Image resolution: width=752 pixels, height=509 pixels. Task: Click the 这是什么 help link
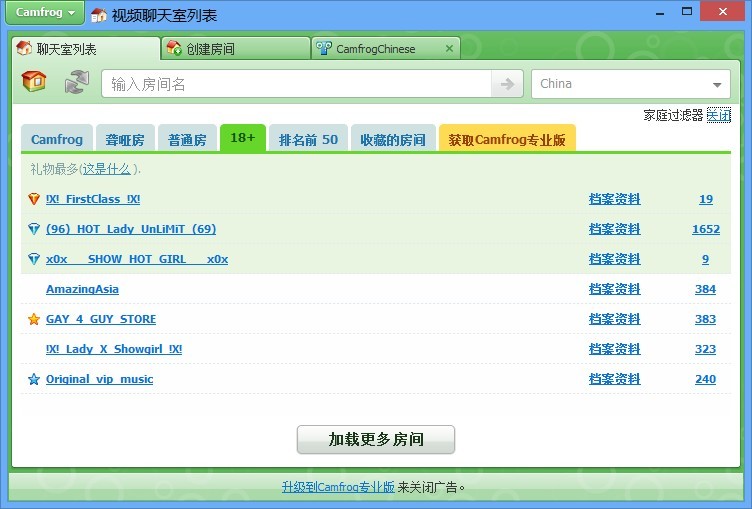click(x=106, y=169)
